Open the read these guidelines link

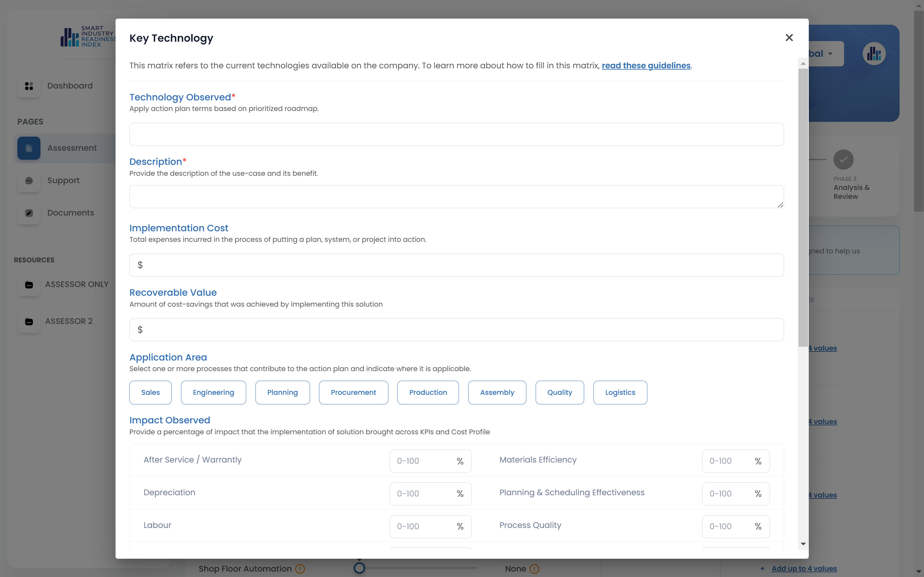click(646, 66)
